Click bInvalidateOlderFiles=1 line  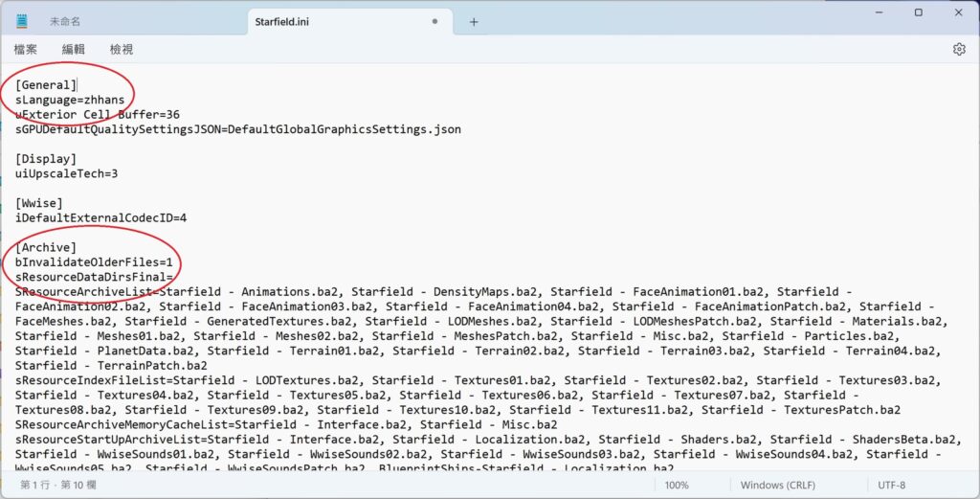[94, 262]
